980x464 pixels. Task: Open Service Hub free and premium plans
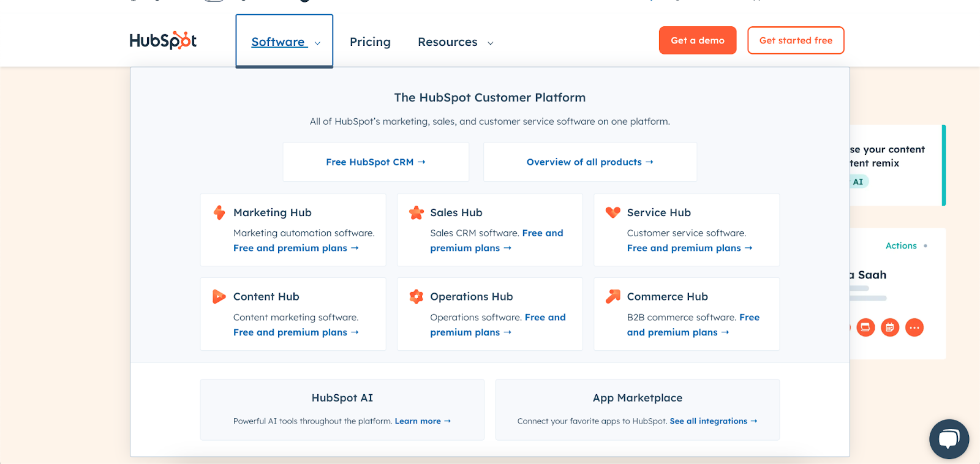pyautogui.click(x=690, y=248)
